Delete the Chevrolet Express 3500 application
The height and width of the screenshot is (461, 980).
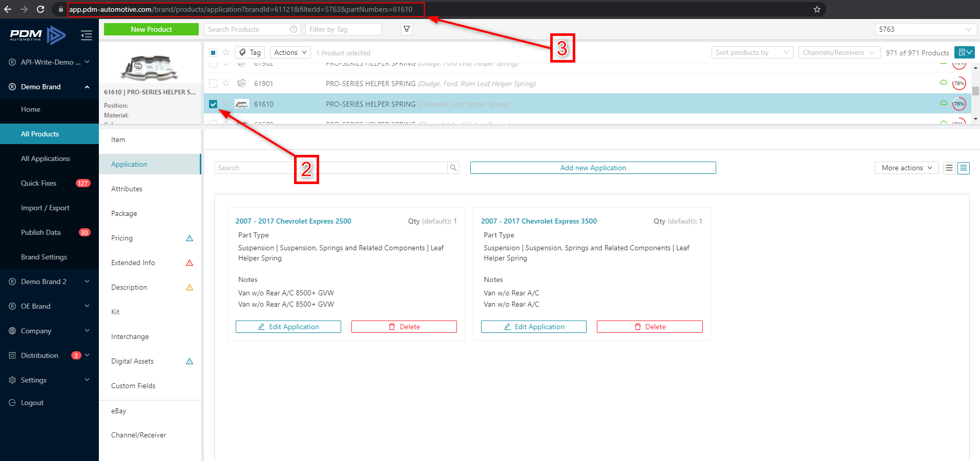650,327
